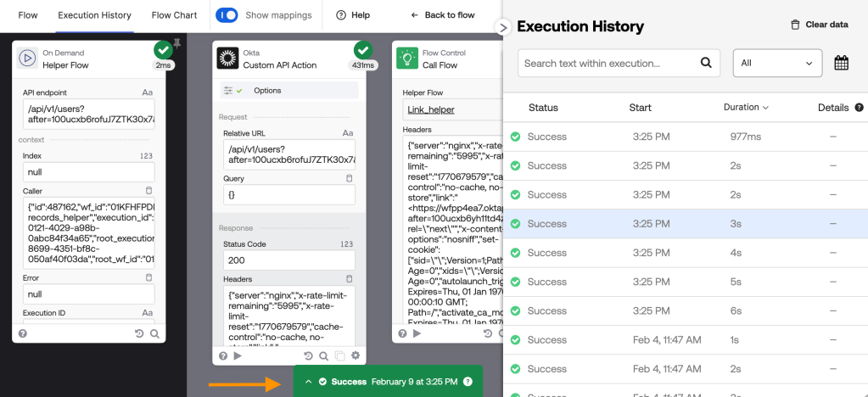This screenshot has width=868, height=397.
Task: Open the Link_helper helper flow link
Action: coord(431,109)
